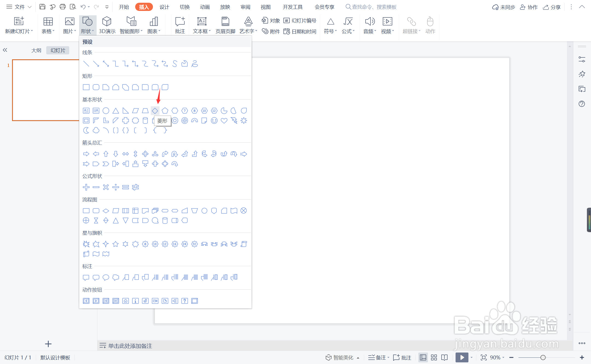Switch to the 大纲 outline tab
The image size is (591, 364).
(x=36, y=50)
